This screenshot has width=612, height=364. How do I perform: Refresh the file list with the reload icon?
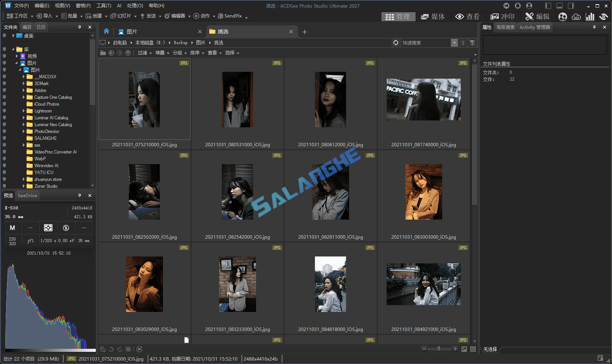pos(396,43)
